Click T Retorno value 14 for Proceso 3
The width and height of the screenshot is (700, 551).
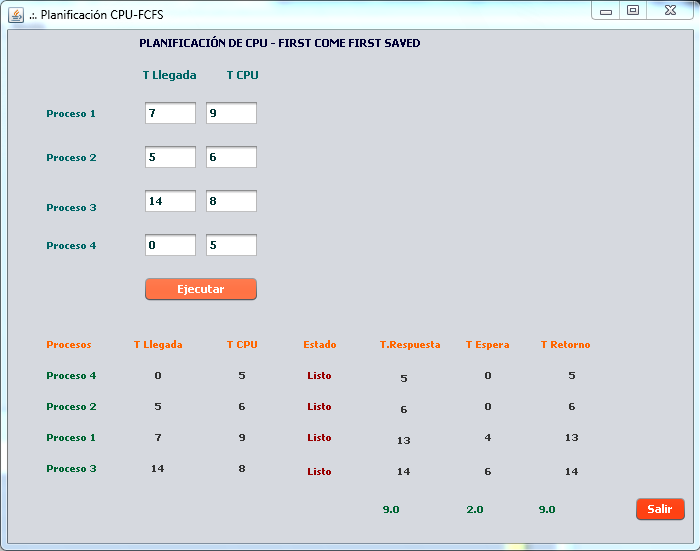572,472
